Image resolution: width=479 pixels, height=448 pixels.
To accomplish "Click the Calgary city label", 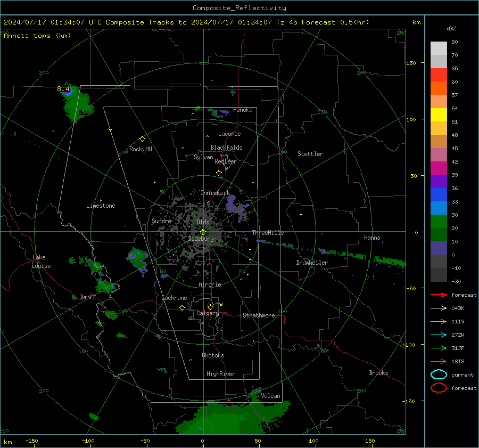I will [x=208, y=313].
